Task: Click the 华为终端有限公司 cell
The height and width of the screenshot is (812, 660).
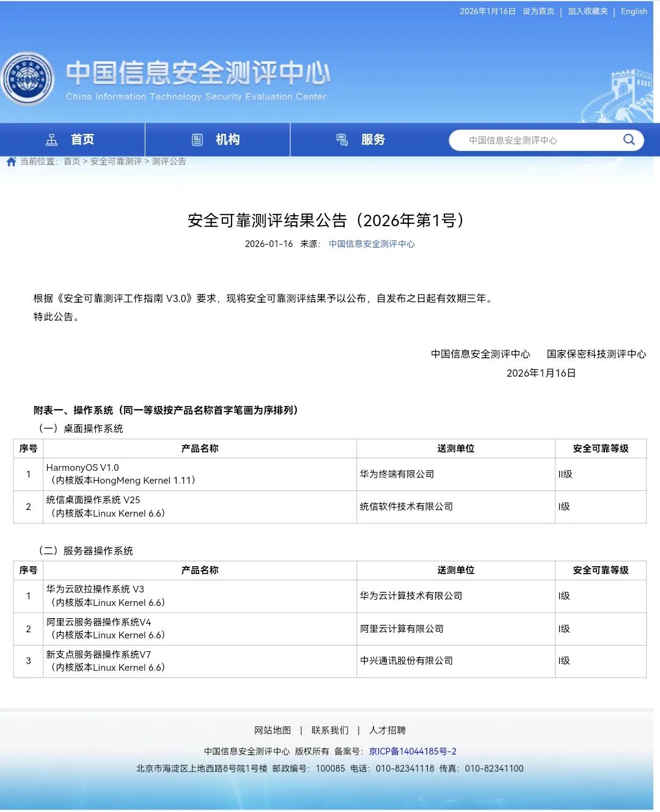Action: 456,474
